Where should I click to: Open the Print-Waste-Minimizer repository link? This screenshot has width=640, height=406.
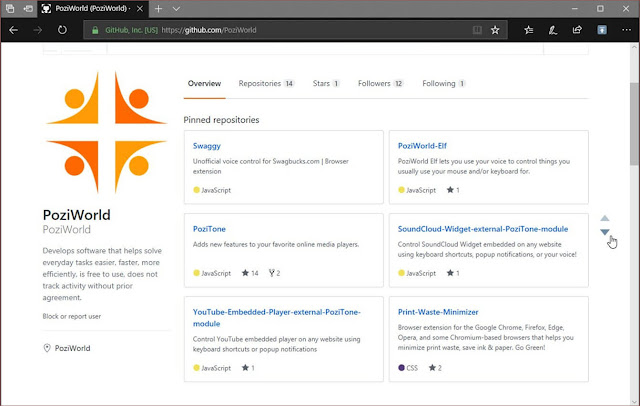click(x=438, y=312)
